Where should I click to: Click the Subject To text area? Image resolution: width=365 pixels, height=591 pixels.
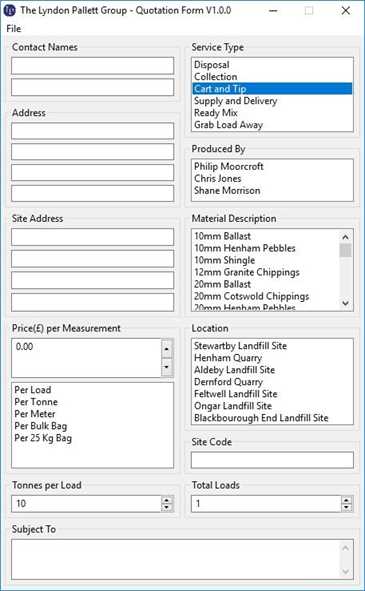point(182,559)
